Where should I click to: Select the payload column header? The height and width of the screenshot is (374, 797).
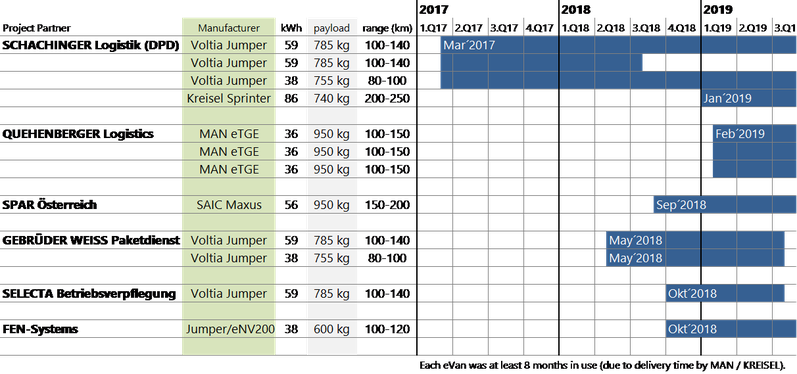[331, 28]
